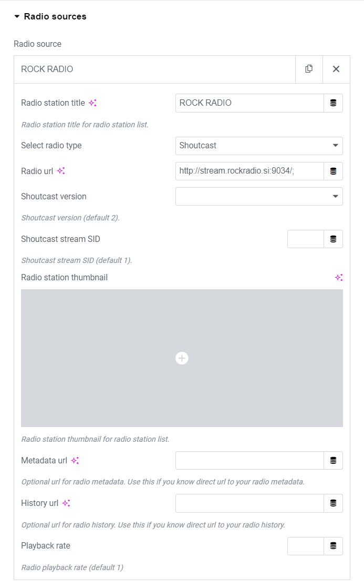The height and width of the screenshot is (588, 364).
Task: Click AI sparkle icon beside Metadata url
Action: point(75,461)
